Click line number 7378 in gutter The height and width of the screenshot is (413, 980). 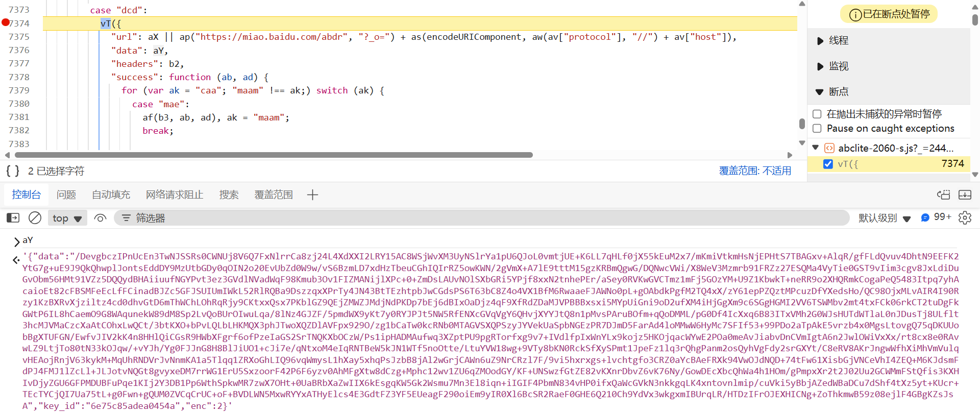[19, 77]
